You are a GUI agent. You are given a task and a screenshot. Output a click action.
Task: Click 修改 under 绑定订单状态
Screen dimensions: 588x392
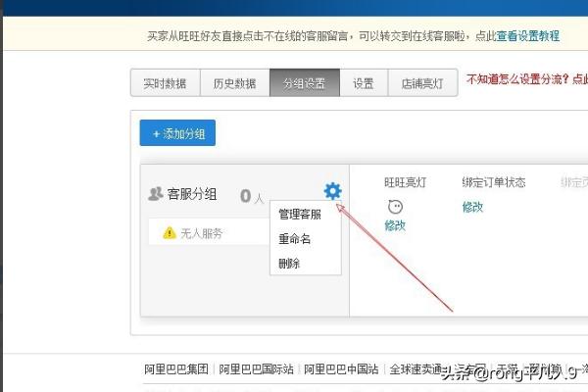coord(473,207)
